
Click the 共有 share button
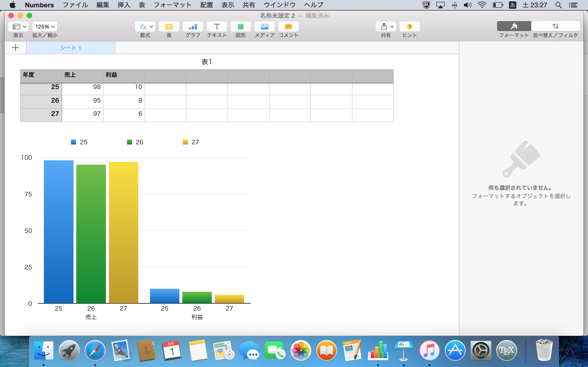click(385, 27)
